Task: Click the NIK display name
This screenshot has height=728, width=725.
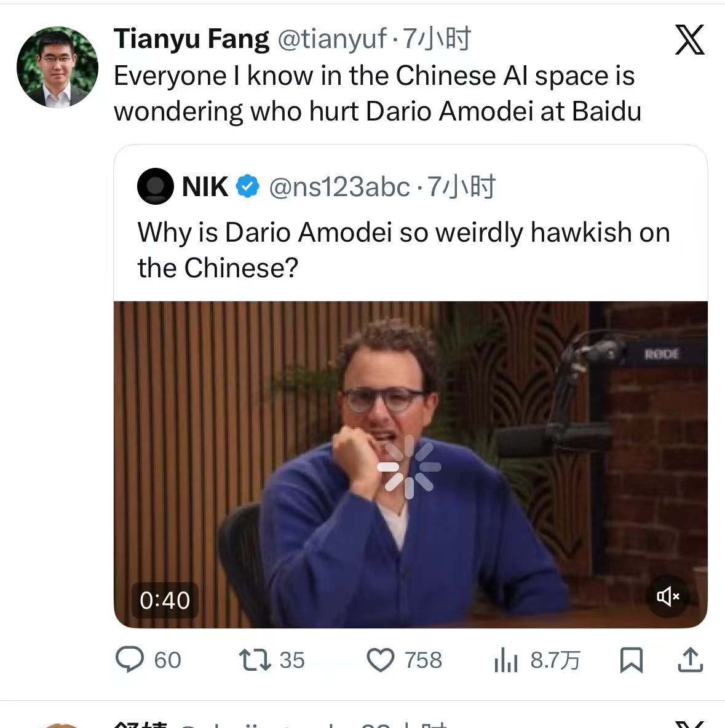Action: pos(205,187)
